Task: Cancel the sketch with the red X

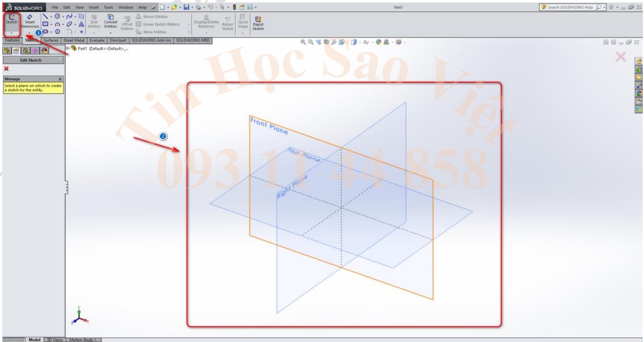Action: coord(6,68)
